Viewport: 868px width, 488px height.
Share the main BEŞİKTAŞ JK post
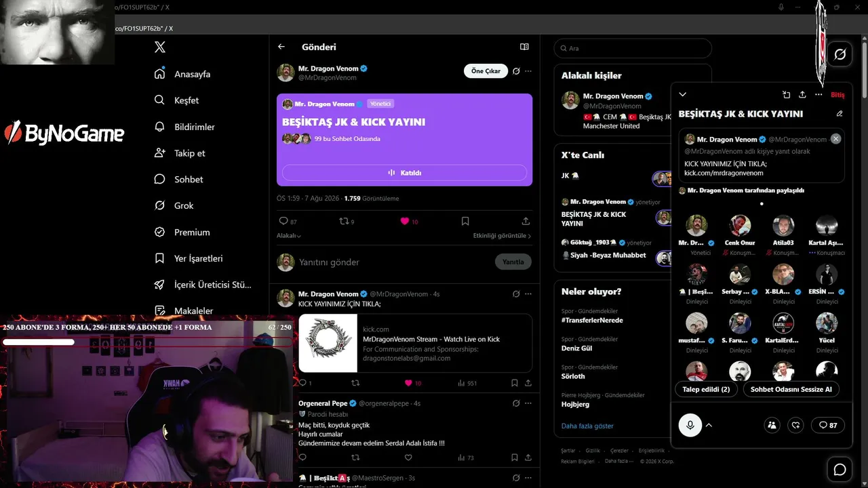tap(526, 221)
